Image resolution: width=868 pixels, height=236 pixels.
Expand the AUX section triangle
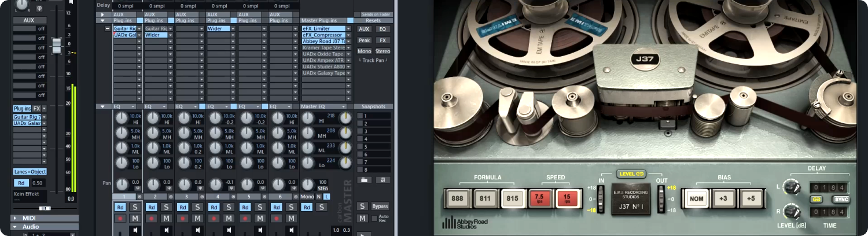tap(103, 14)
